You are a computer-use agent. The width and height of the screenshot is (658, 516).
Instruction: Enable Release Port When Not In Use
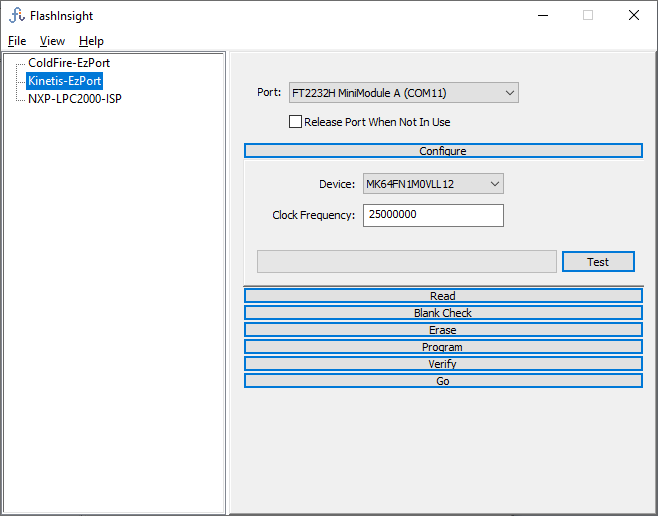pos(295,122)
